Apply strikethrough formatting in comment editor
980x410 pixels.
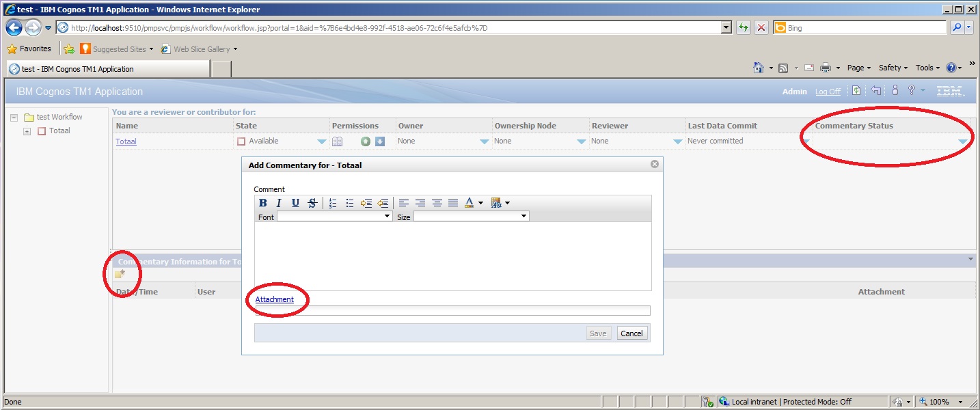312,203
